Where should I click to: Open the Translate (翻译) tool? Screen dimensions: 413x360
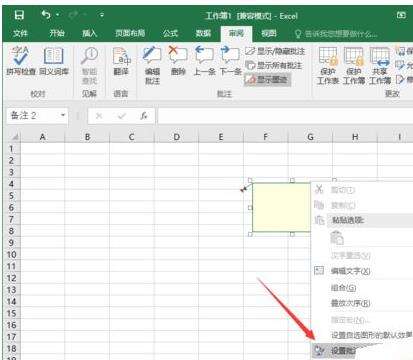(x=121, y=61)
